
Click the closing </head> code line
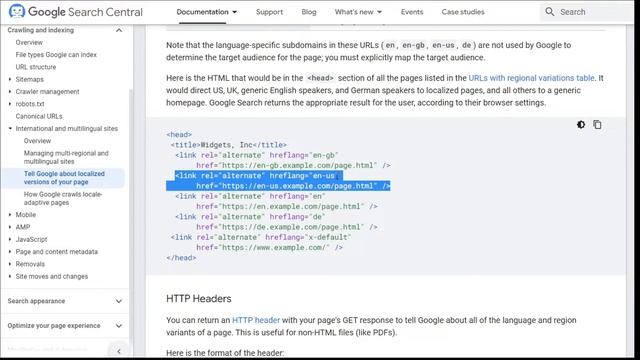[181, 258]
